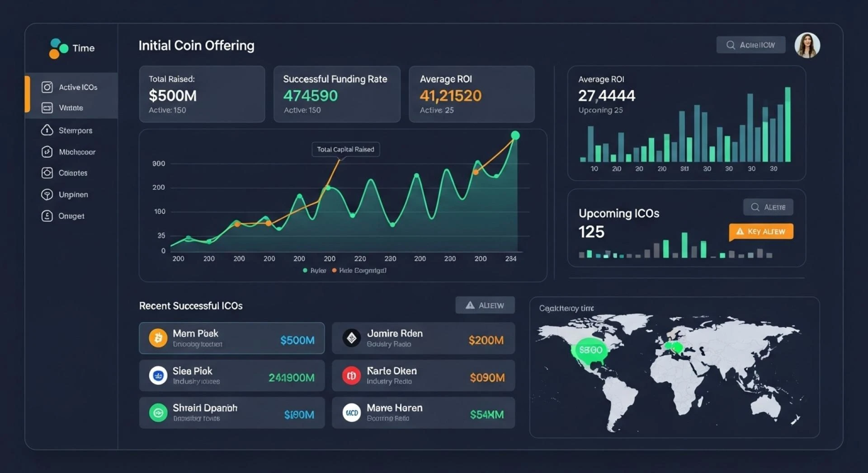Open the Mem Pbek ICO row
The image size is (868, 473).
[232, 338]
